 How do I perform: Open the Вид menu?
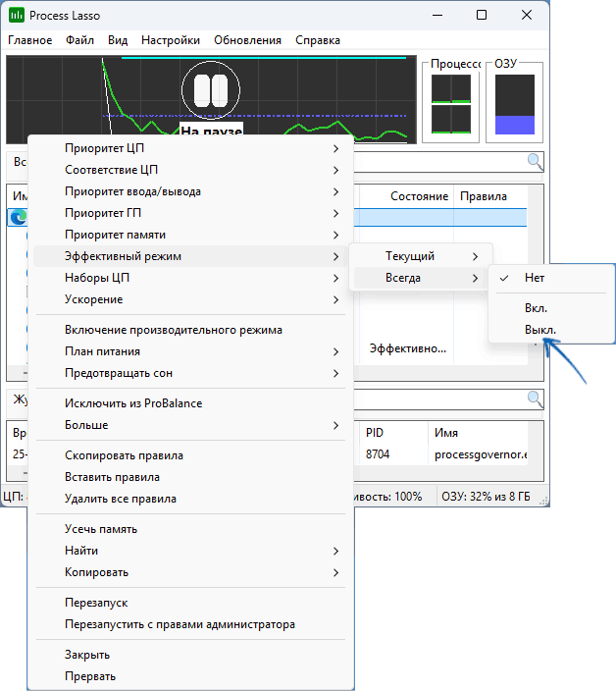tap(118, 40)
